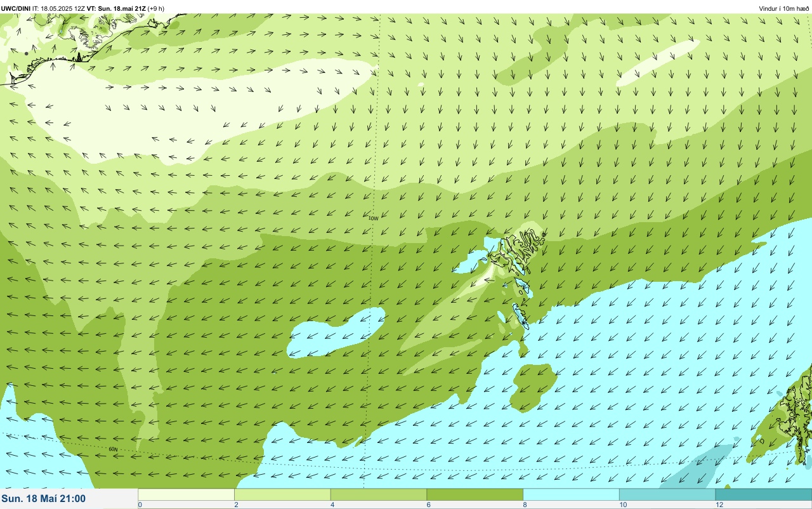Click the 'UWC/DINI' model name in header
The width and height of the screenshot is (812, 509).
click(x=15, y=8)
